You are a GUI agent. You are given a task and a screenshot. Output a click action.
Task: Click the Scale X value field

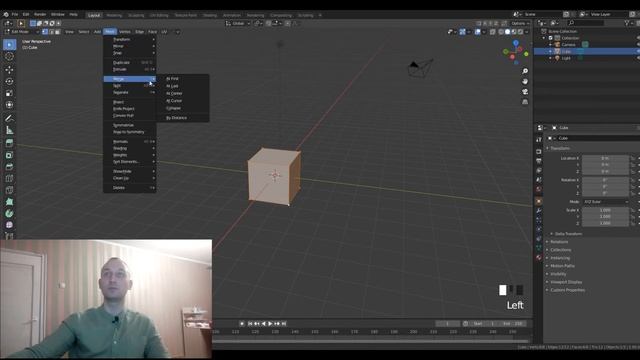[605, 211]
